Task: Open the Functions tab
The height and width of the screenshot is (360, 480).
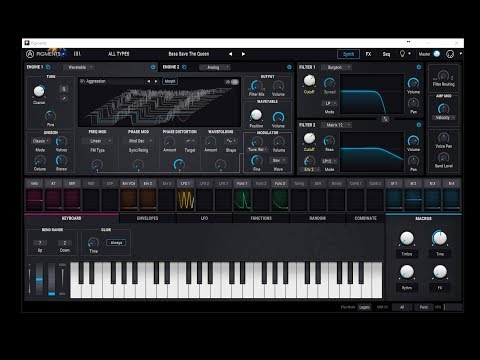Action: tap(261, 218)
